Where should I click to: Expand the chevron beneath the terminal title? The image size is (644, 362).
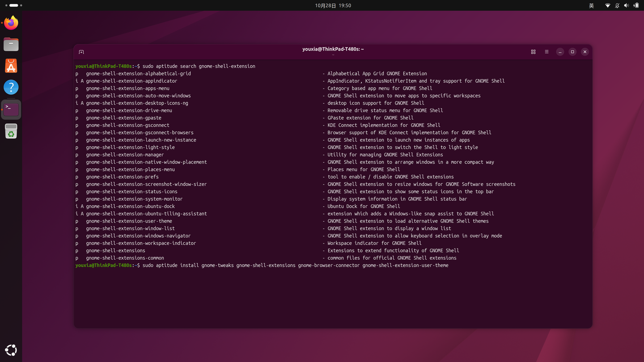pos(333,54)
